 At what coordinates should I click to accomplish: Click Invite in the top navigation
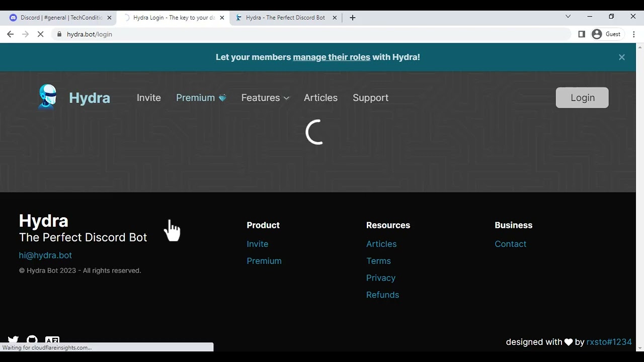[149, 98]
